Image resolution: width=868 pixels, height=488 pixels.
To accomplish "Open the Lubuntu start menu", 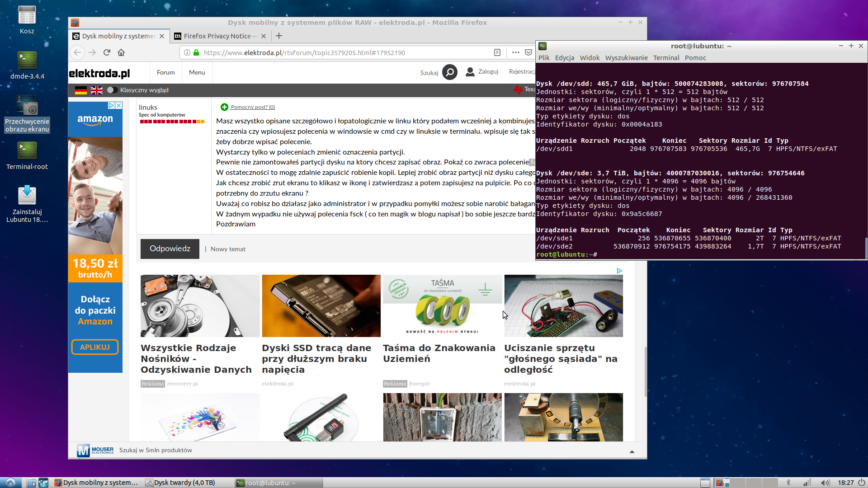I will (10, 483).
